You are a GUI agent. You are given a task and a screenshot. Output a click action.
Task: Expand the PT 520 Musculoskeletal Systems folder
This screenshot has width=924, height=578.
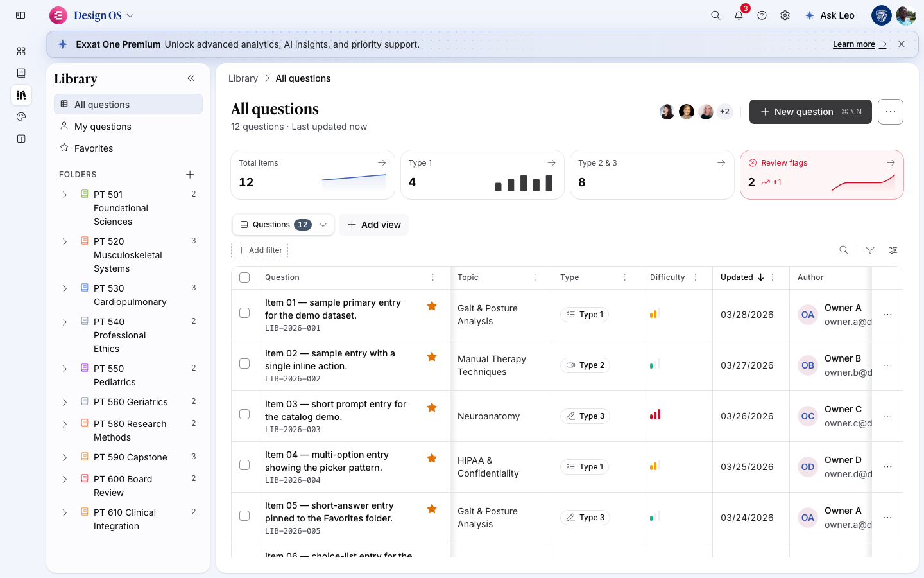[x=65, y=241]
